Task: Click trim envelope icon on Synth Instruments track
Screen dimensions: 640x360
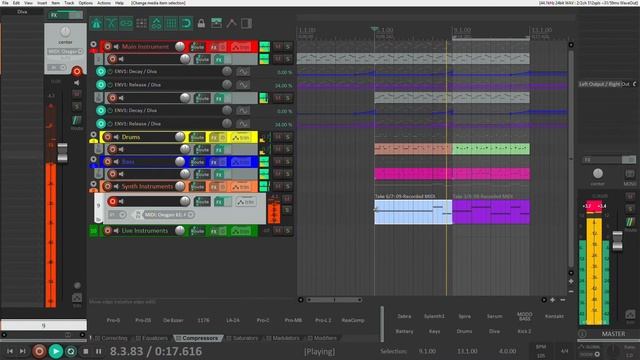Action: point(241,187)
